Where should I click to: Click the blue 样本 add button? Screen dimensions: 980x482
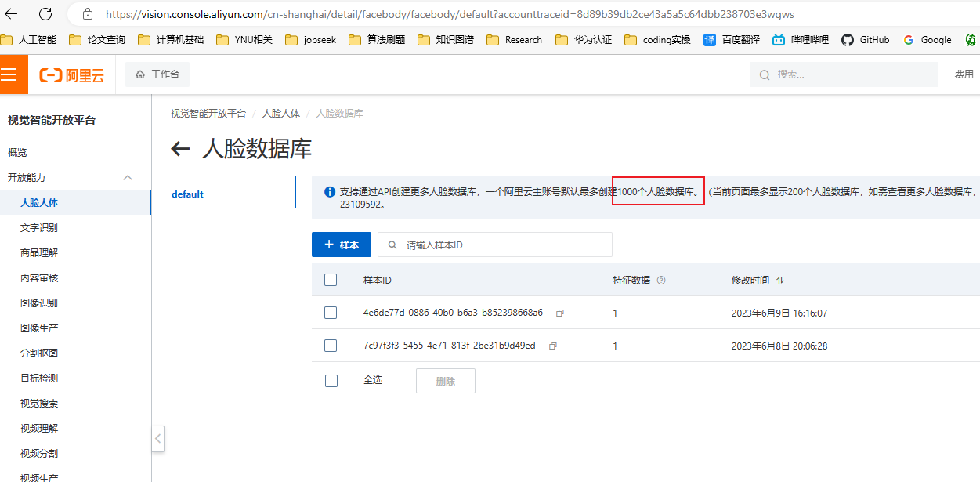point(342,245)
